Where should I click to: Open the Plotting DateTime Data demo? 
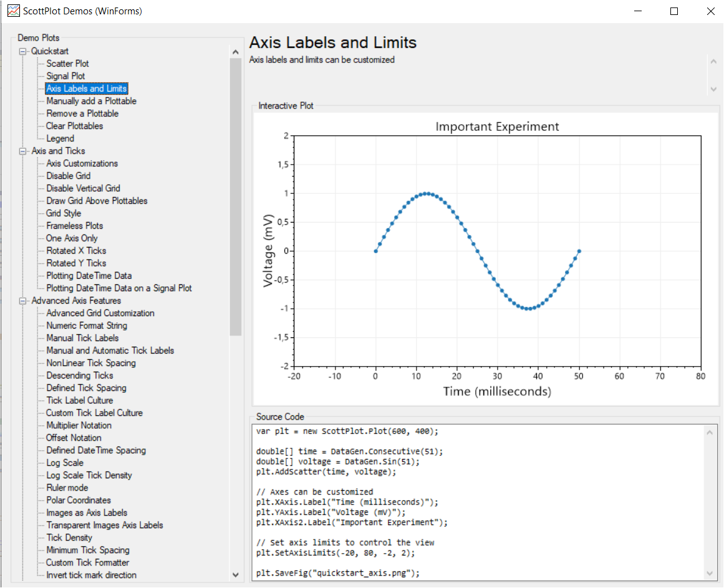point(89,275)
